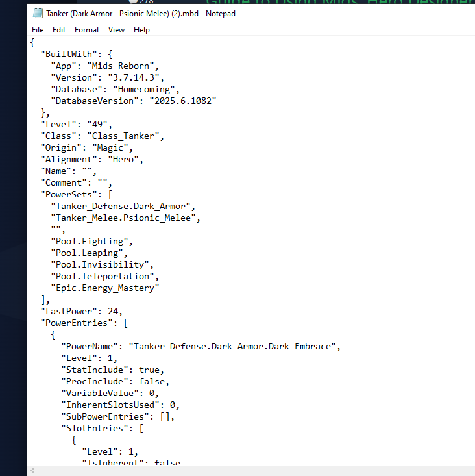The image size is (475, 476).
Task: Click the "StatInclude": true line
Action: tap(112, 370)
